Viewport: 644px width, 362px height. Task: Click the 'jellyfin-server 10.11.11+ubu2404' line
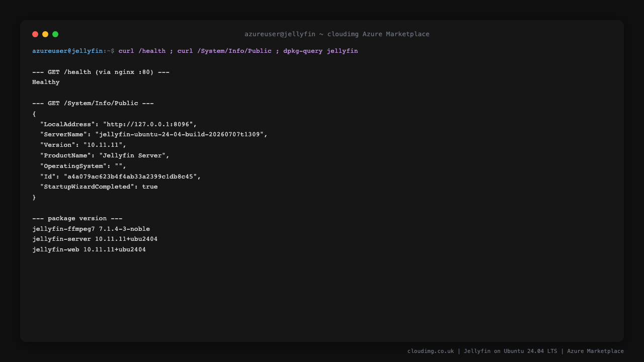click(x=95, y=239)
